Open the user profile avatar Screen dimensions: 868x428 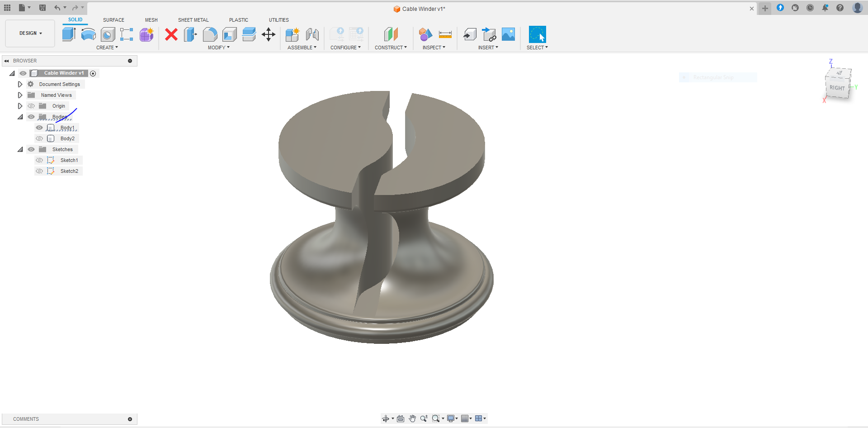tap(857, 8)
